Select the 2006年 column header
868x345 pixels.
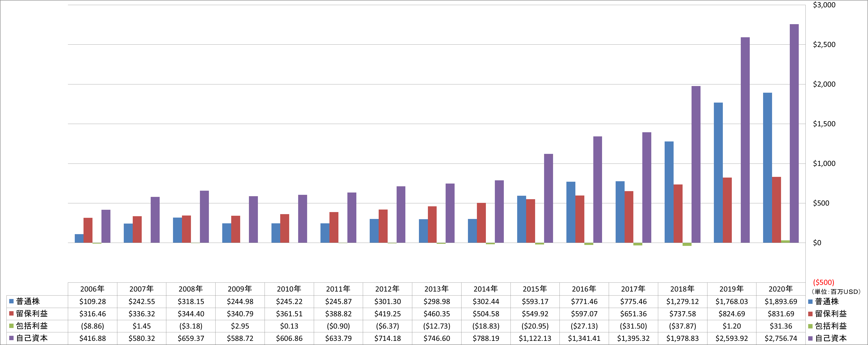92,289
